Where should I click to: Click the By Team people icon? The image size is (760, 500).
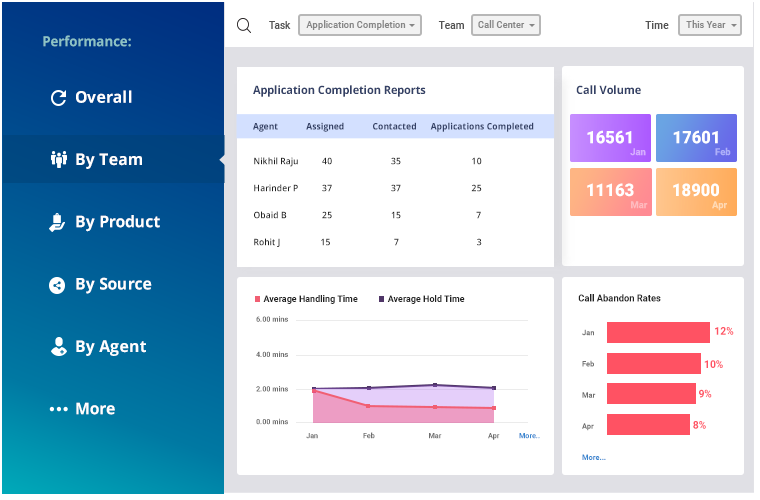click(58, 159)
